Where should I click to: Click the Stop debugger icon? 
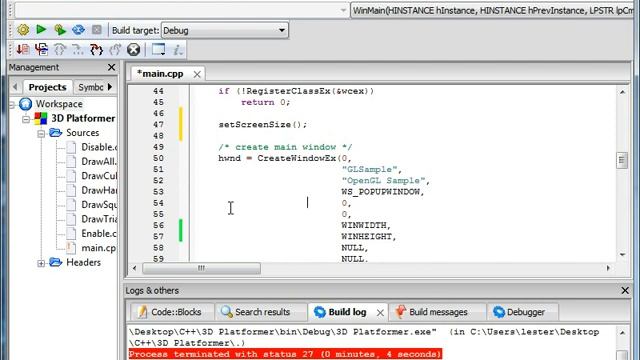tap(133, 50)
